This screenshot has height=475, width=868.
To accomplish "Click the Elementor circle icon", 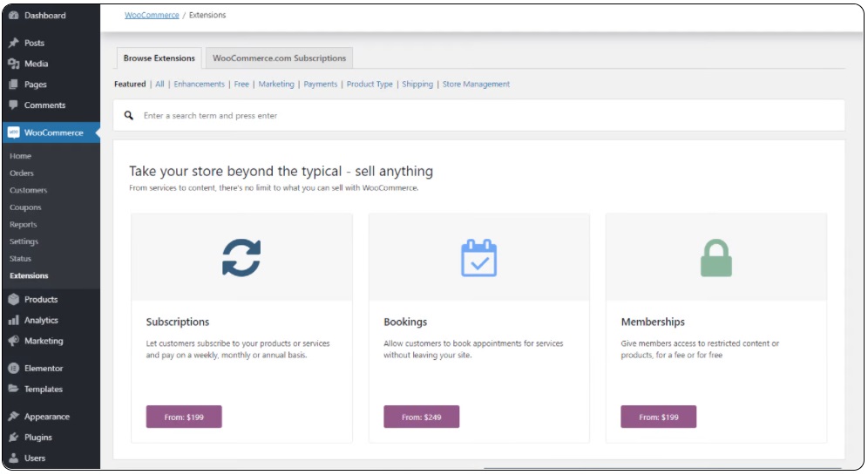I will [14, 368].
